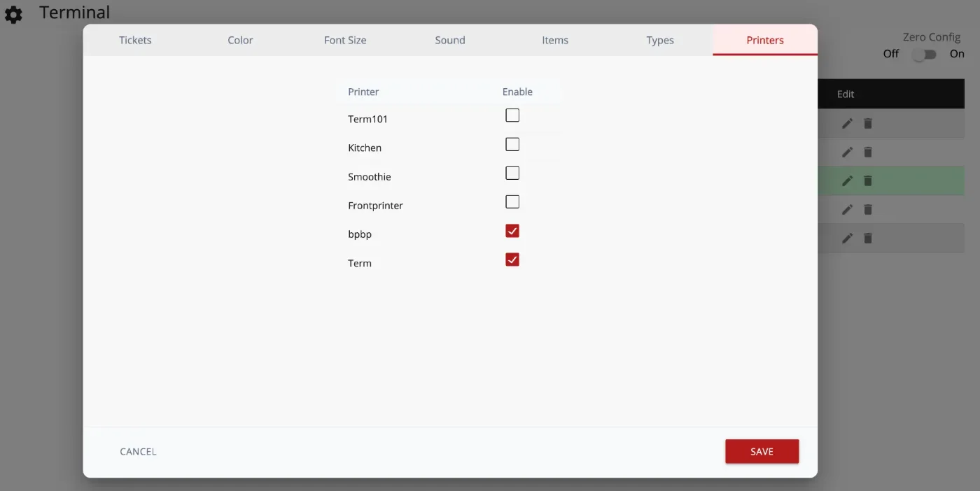980x491 pixels.
Task: Enable the Term101 printer checkbox
Action: [x=512, y=115]
